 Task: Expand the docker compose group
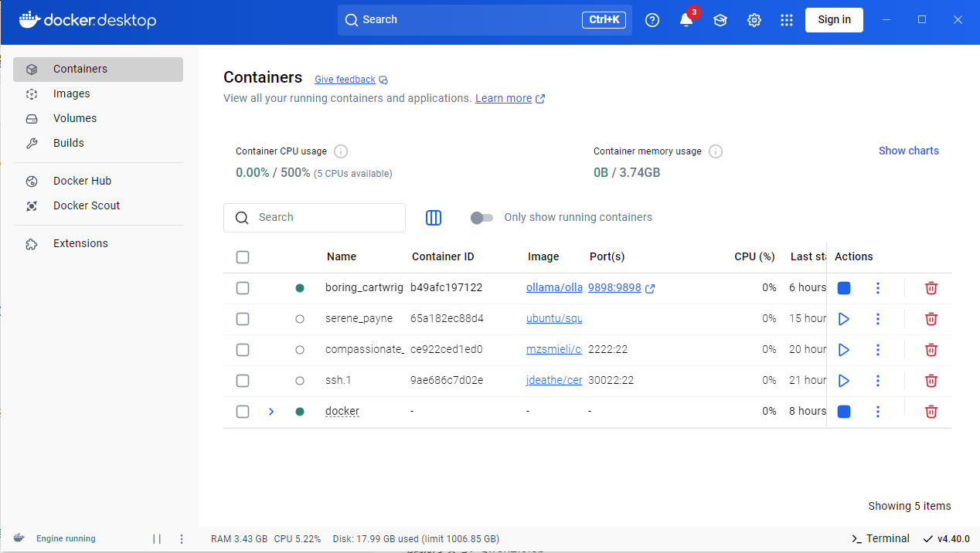(x=271, y=412)
